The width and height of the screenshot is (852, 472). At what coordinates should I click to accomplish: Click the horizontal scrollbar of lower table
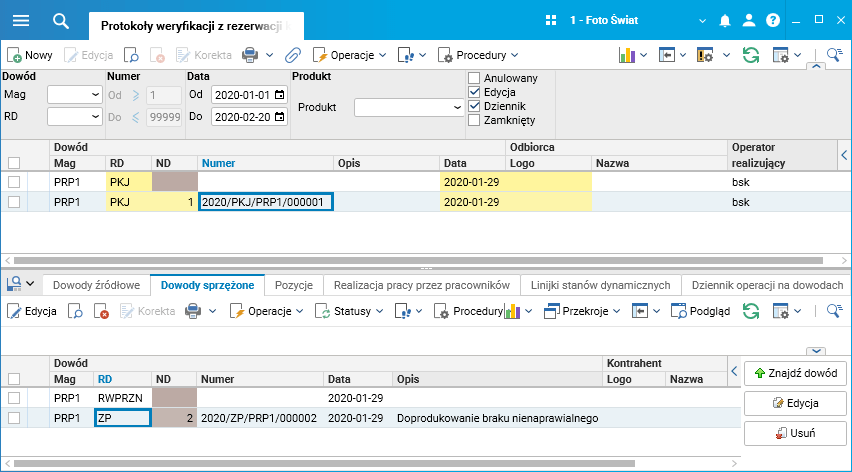click(324, 464)
